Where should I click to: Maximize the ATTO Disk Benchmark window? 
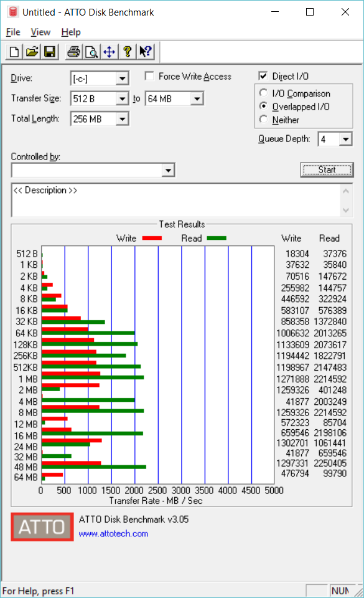(x=310, y=12)
